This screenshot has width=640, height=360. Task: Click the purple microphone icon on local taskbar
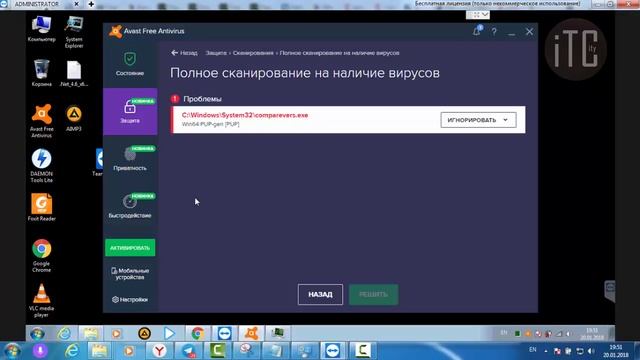[x=40, y=351]
